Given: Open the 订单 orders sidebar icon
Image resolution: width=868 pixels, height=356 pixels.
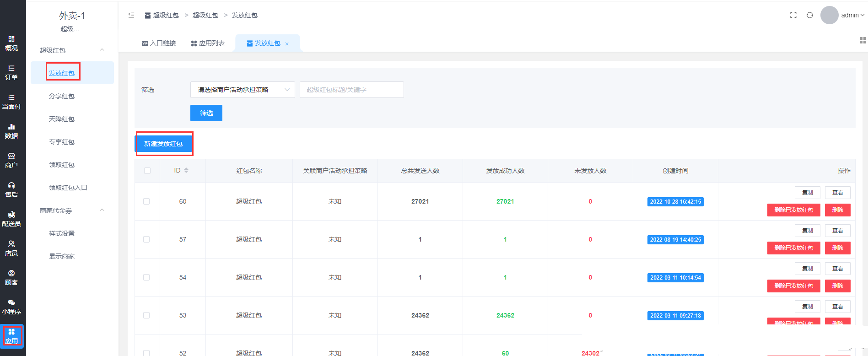Looking at the screenshot, I should click(11, 72).
